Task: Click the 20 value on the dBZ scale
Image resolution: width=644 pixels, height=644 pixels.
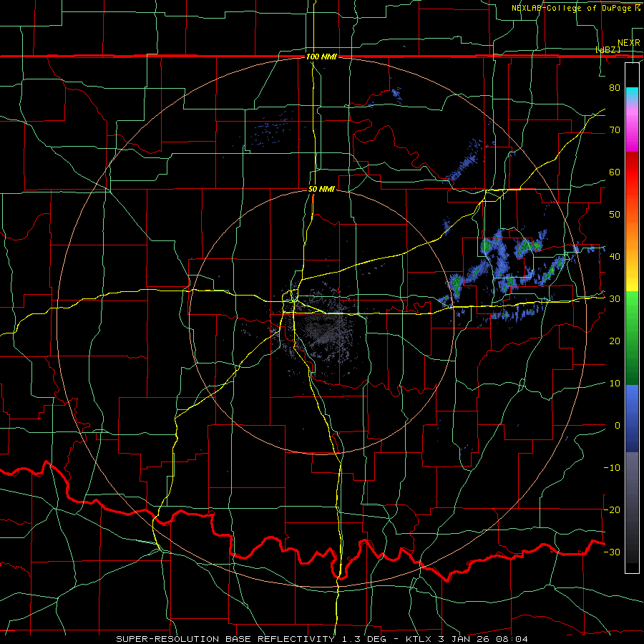Action: 615,341
